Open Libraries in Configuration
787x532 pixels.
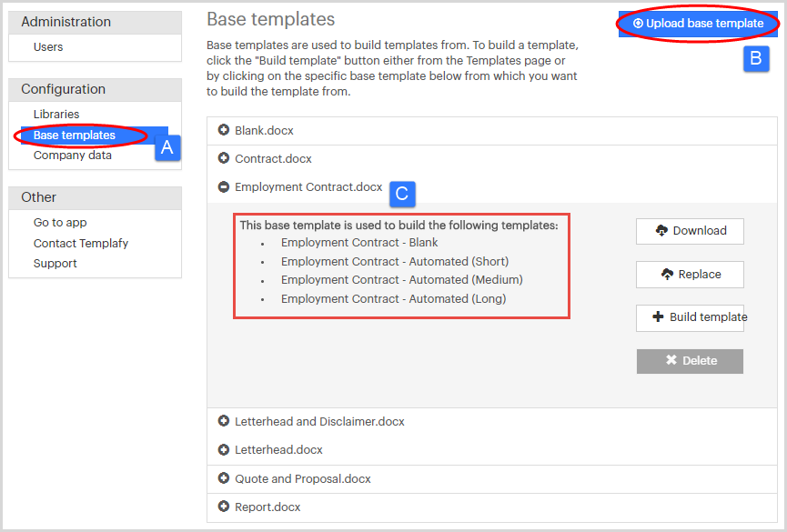pyautogui.click(x=56, y=115)
